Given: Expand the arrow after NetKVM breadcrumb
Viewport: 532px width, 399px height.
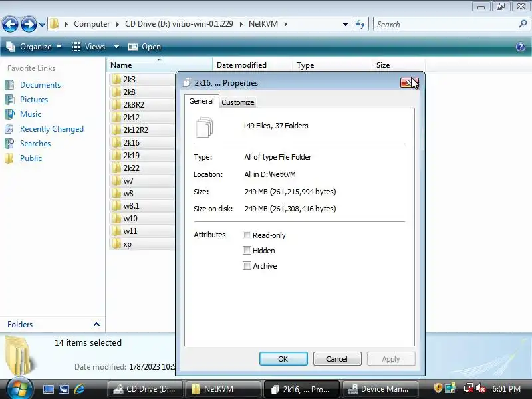Looking at the screenshot, I should pyautogui.click(x=286, y=24).
